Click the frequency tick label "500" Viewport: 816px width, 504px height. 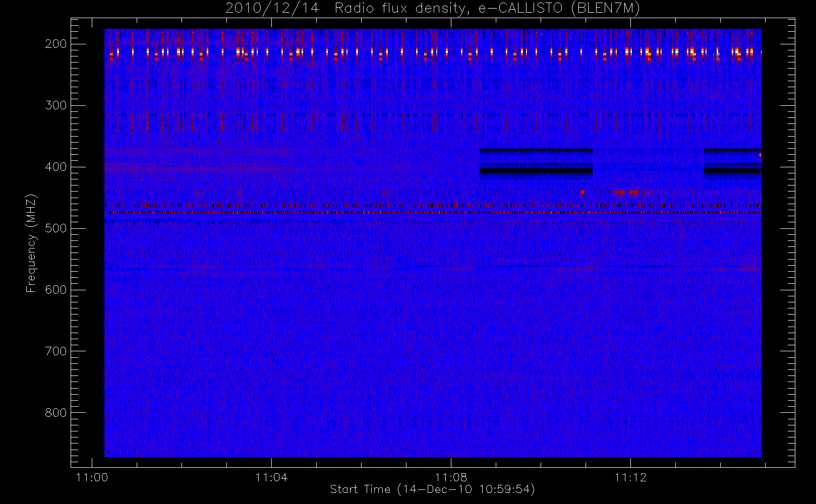point(55,228)
